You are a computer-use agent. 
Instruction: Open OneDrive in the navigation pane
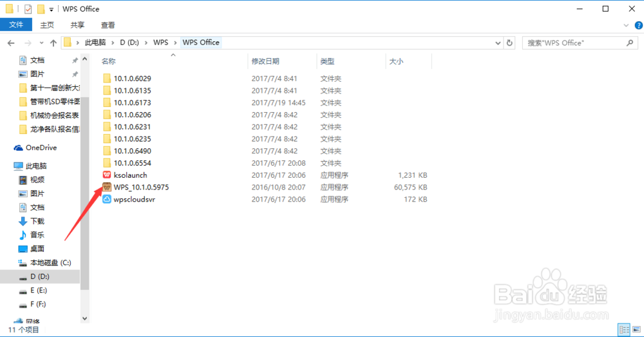point(35,148)
